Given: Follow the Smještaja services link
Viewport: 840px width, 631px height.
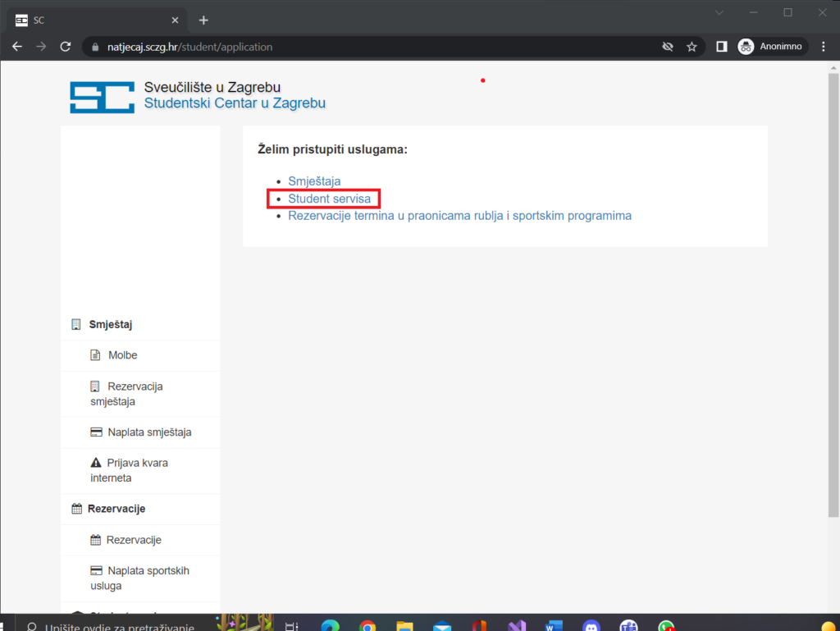Looking at the screenshot, I should click(x=314, y=181).
